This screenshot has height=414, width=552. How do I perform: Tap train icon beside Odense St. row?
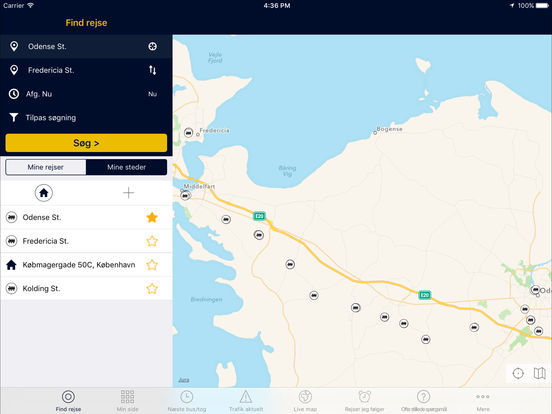12,218
